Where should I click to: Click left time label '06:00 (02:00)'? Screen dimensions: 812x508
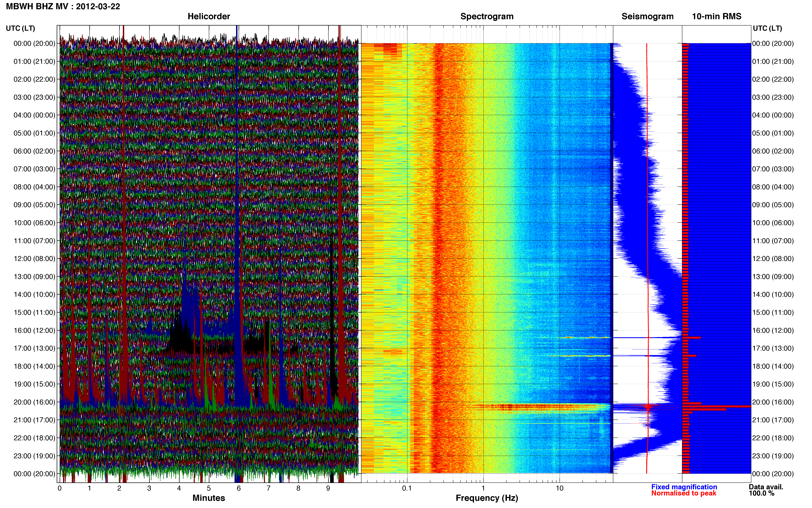pyautogui.click(x=34, y=151)
